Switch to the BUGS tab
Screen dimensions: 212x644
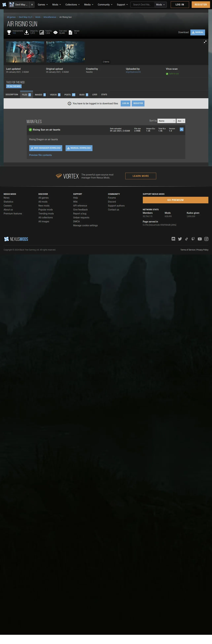pyautogui.click(x=84, y=94)
